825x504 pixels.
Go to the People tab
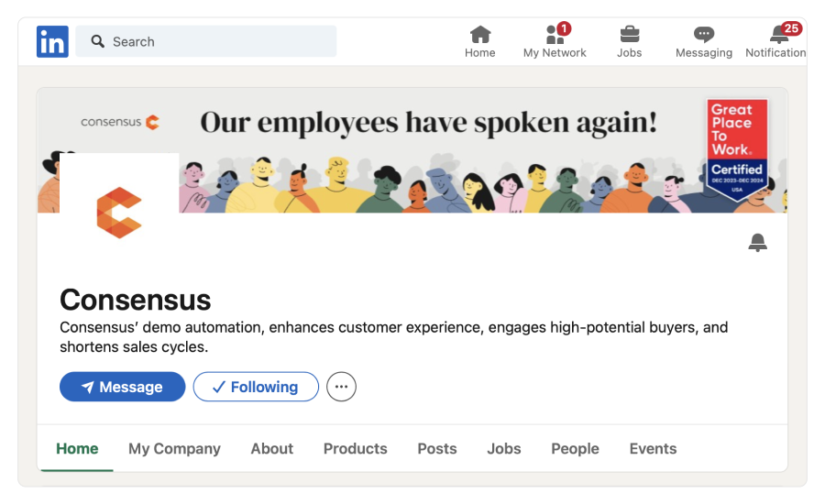(x=575, y=449)
